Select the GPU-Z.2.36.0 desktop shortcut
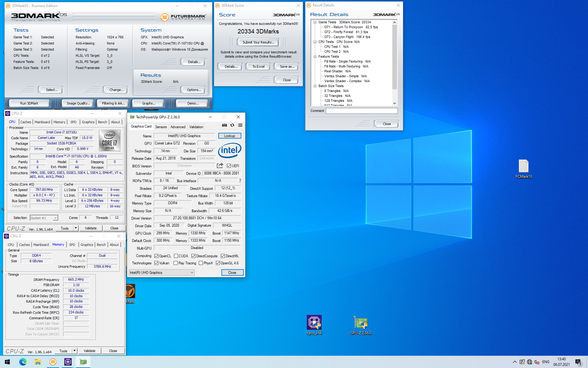 click(361, 325)
